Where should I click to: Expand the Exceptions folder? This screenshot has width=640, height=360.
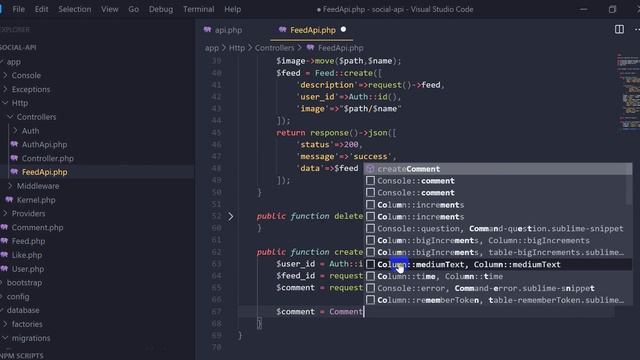pos(5,89)
